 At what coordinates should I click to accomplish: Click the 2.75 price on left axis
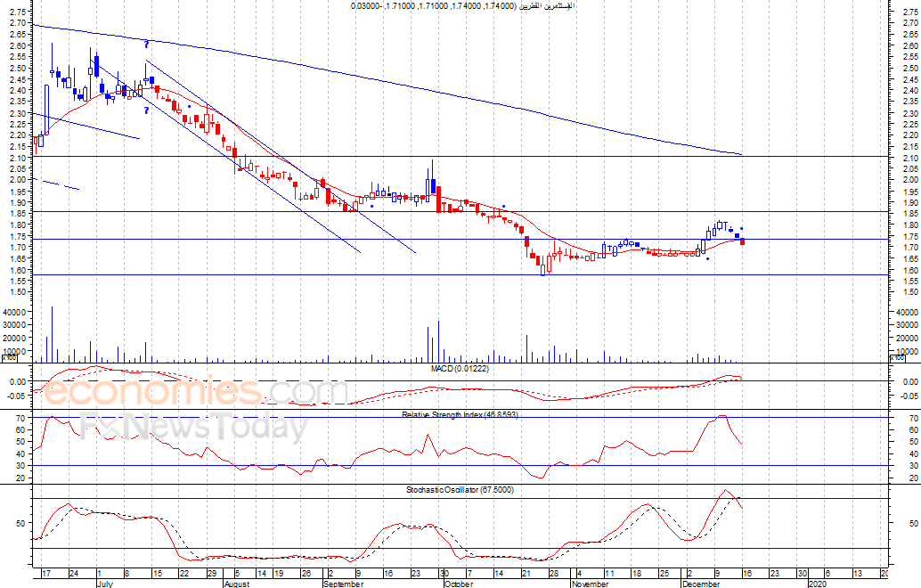click(18, 12)
